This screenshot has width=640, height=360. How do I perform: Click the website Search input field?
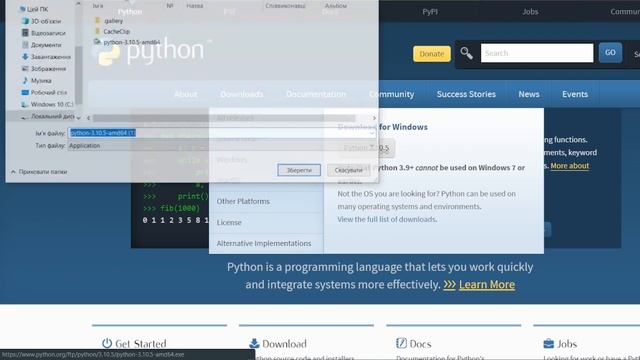pyautogui.click(x=537, y=53)
